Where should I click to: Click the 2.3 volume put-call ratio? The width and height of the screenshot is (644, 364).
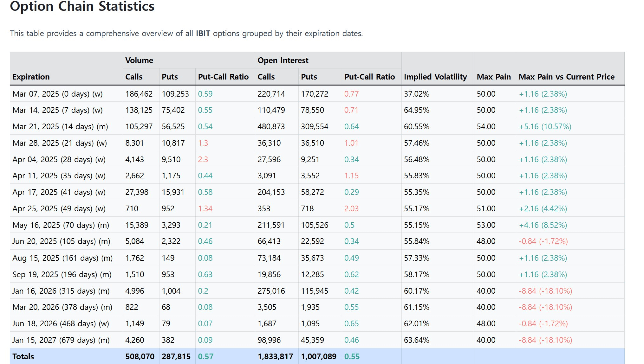click(203, 159)
